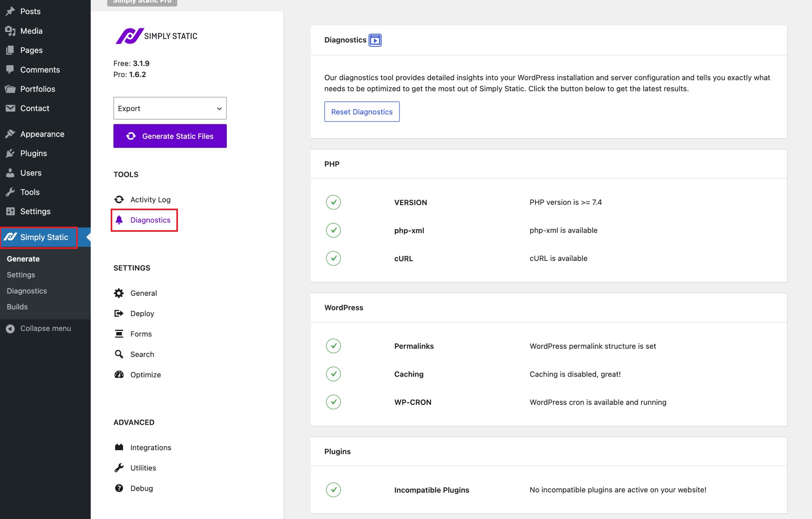Open Diagnostics under Simply Static submenu
Viewport: 812px width, 519px height.
[27, 290]
